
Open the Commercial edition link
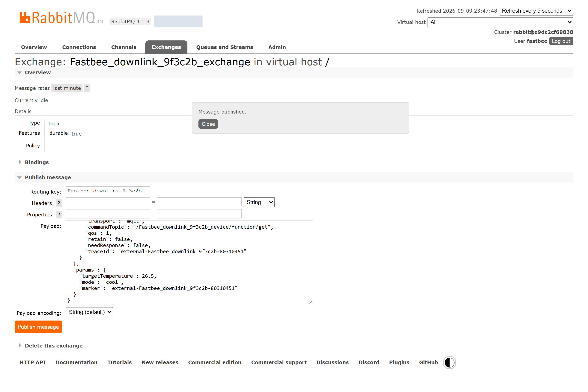point(215,362)
